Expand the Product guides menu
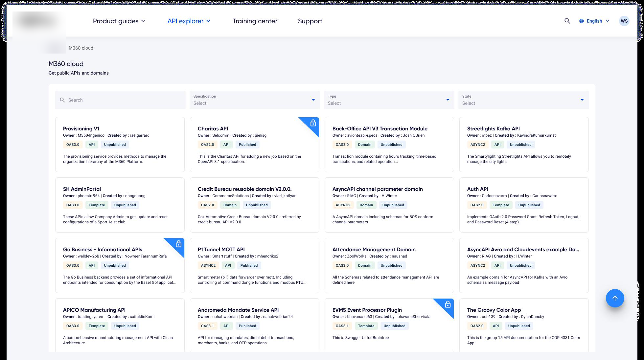 (119, 21)
